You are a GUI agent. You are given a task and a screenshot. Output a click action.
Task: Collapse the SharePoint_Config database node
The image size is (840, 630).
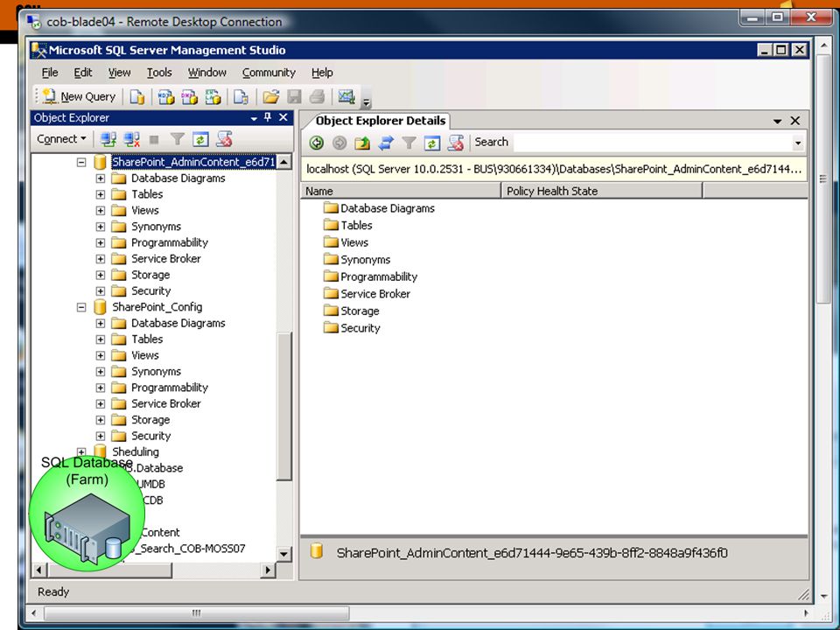[x=81, y=307]
